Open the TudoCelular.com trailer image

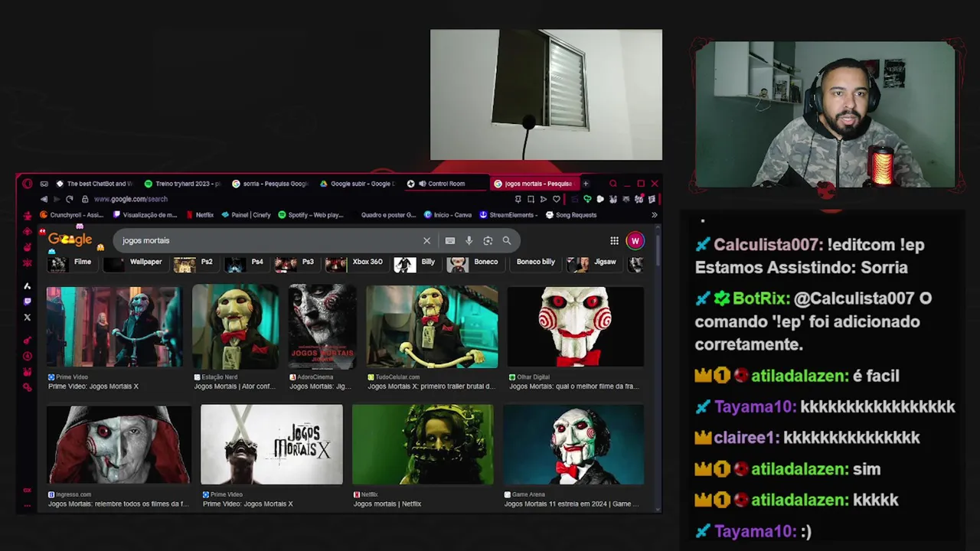tap(432, 327)
